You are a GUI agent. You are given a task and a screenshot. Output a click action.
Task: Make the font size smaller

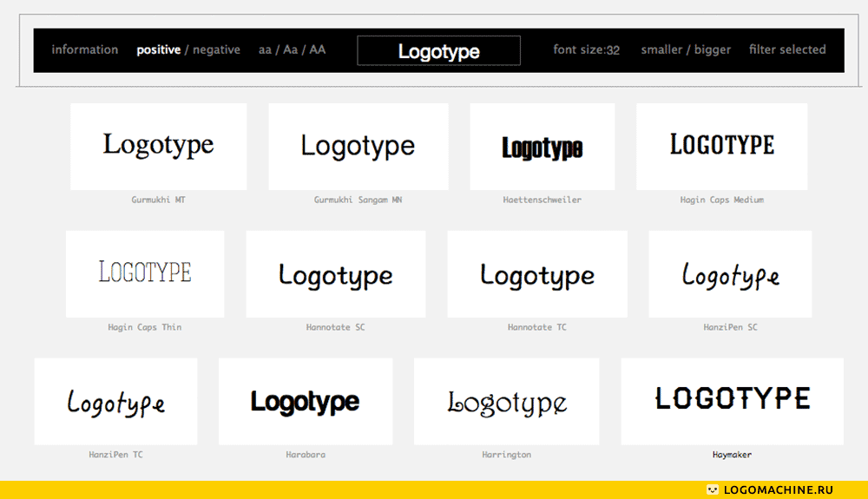[661, 49]
